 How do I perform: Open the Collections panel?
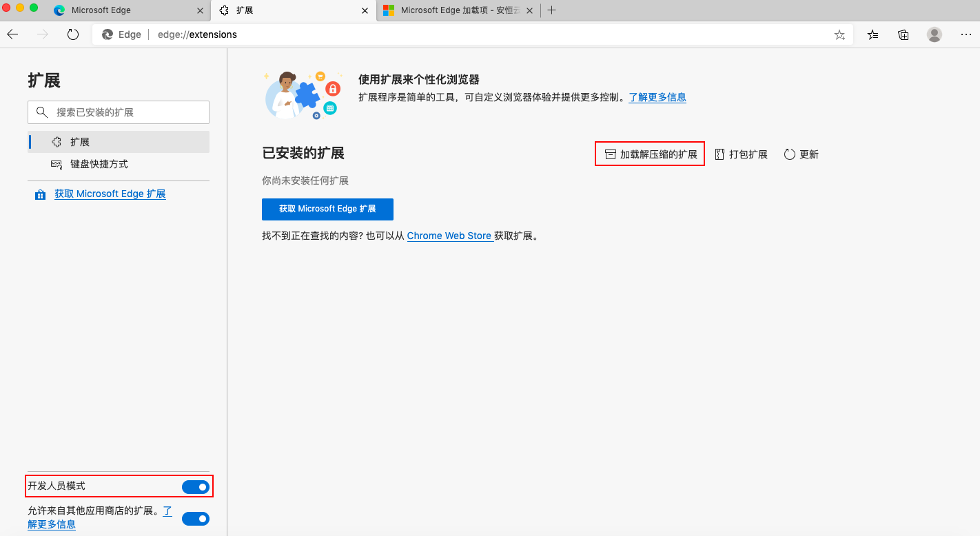(904, 34)
